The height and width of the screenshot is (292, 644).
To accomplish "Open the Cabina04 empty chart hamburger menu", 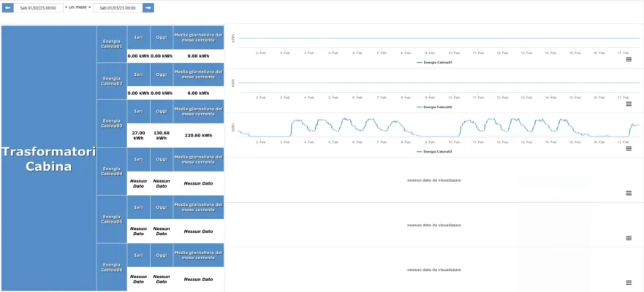I will tap(628, 193).
